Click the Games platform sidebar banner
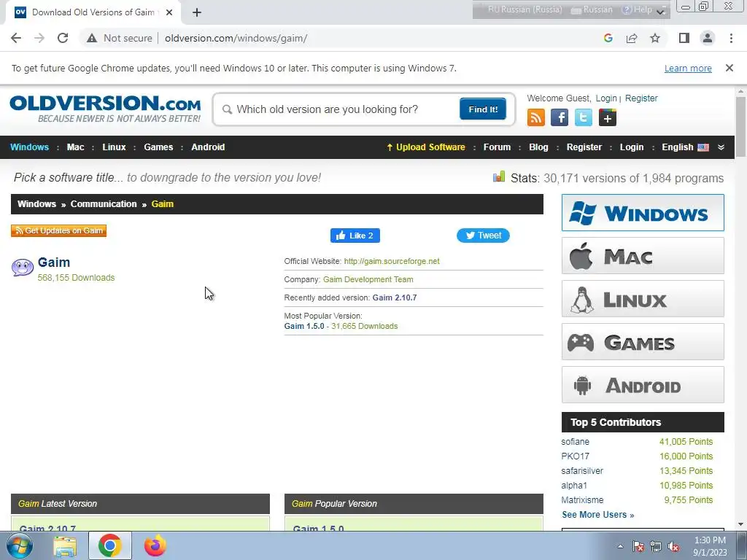Image resolution: width=747 pixels, height=560 pixels. [643, 342]
